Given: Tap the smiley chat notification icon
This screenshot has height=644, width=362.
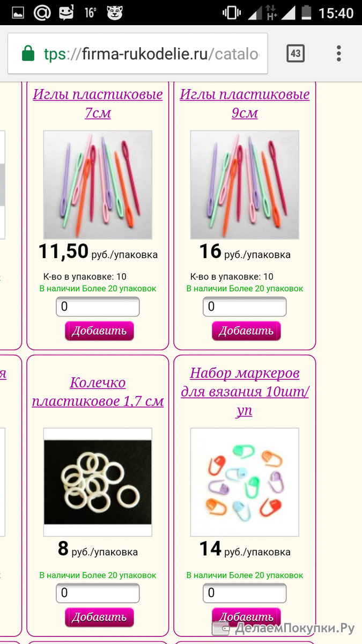Looking at the screenshot, I should 67,13.
